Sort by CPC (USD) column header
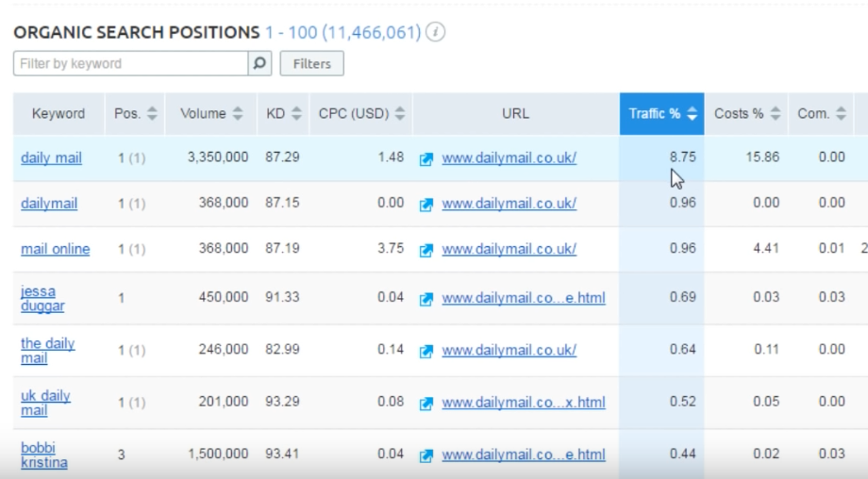Viewport: 868px width, 479px height. tap(361, 113)
